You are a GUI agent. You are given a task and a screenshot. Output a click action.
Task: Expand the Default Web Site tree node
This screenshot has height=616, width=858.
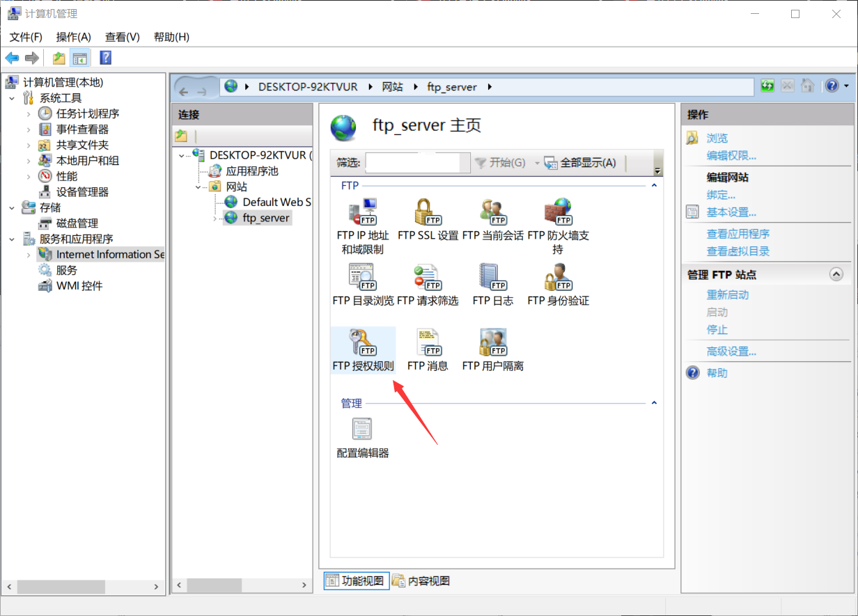point(215,202)
